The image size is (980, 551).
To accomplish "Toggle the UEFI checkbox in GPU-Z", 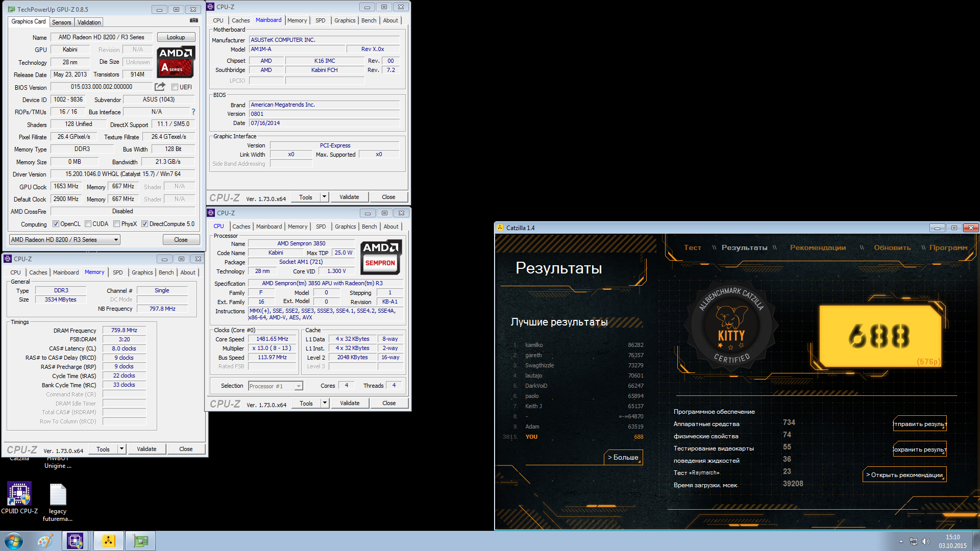I will 175,87.
